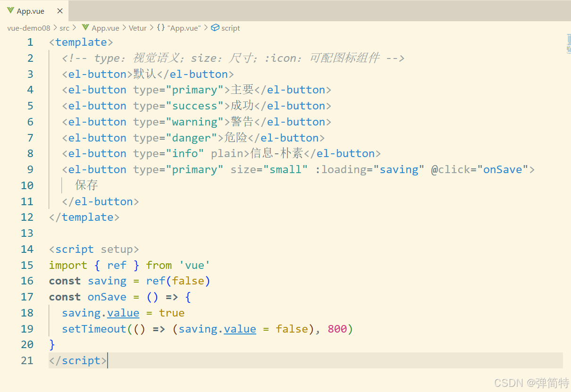571x392 pixels.
Task: Click line number 9 in gutter
Action: [30, 170]
